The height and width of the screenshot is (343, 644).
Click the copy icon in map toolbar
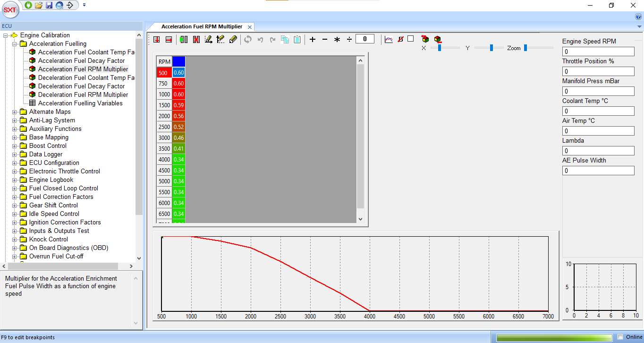(x=285, y=40)
